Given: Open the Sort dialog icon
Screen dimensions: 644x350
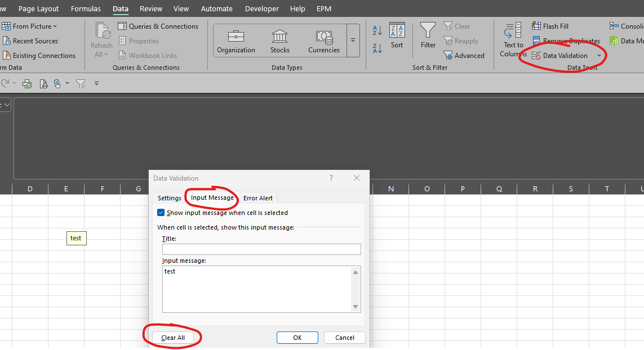Looking at the screenshot, I should coord(397,35).
